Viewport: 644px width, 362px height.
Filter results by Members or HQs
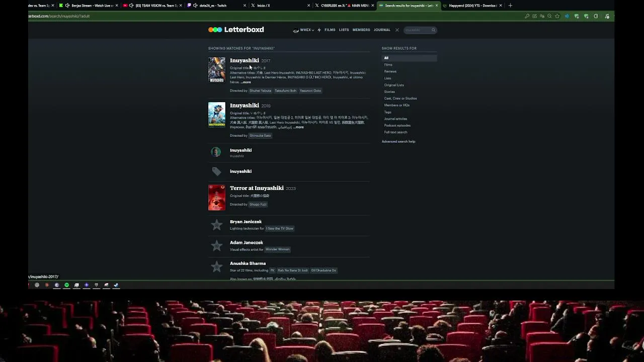coord(397,105)
